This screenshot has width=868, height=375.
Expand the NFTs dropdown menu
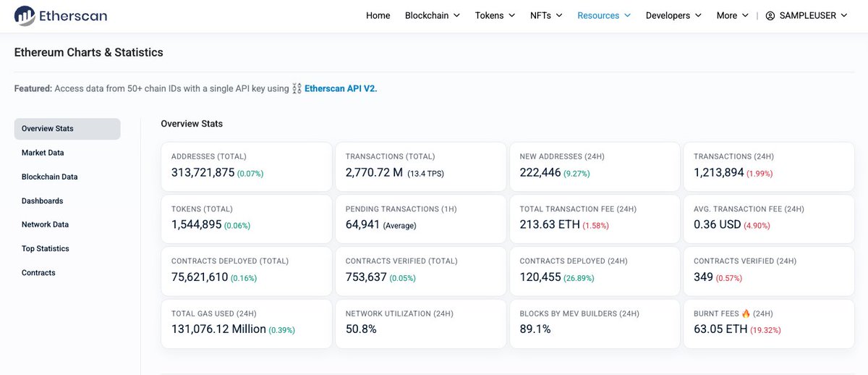coord(546,15)
